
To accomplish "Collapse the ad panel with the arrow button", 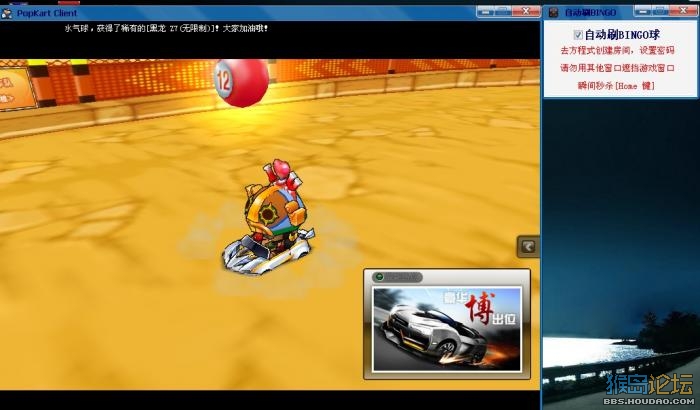I will [528, 247].
